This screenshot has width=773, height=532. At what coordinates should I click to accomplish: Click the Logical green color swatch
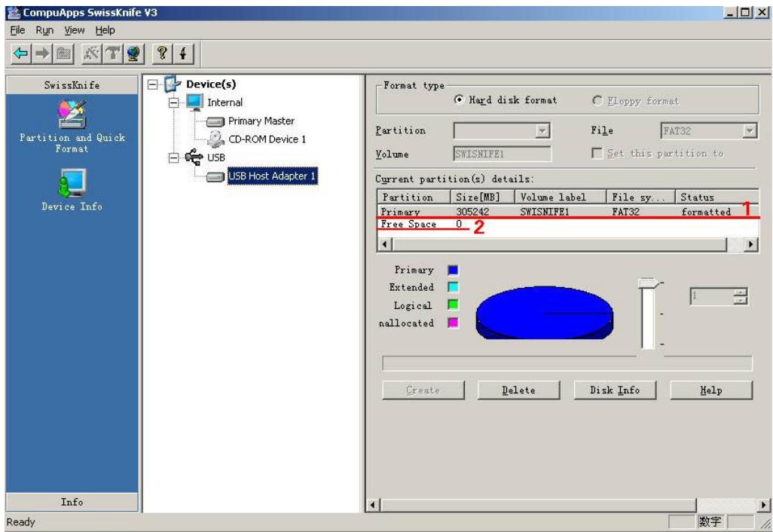click(x=453, y=304)
